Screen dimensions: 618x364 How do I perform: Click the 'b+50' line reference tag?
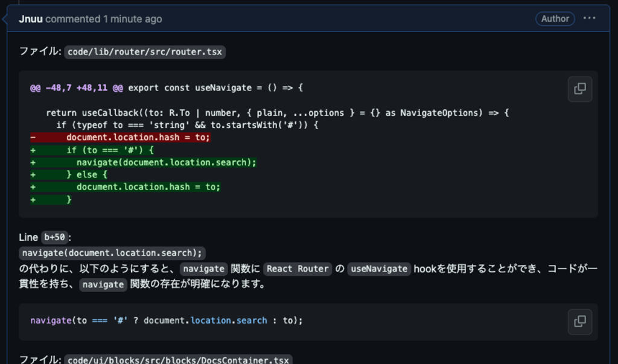coord(54,237)
